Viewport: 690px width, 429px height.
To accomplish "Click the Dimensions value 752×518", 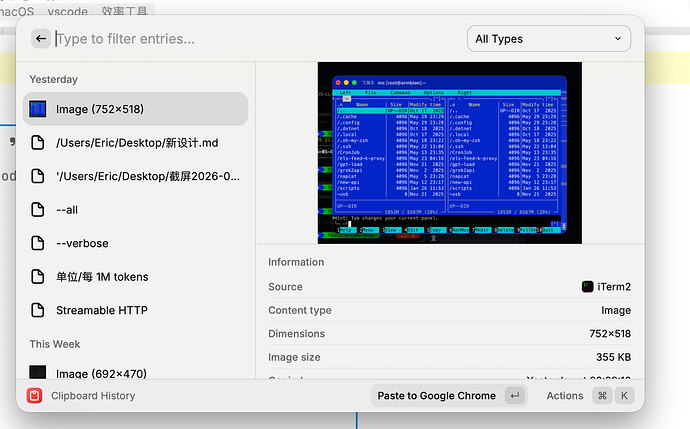I will coord(610,334).
